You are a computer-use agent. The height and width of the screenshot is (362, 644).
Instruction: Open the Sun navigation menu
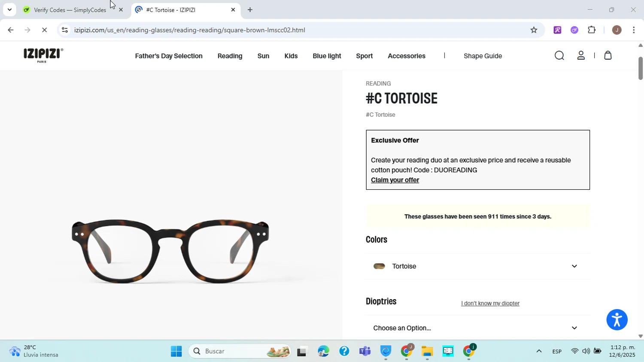click(263, 56)
